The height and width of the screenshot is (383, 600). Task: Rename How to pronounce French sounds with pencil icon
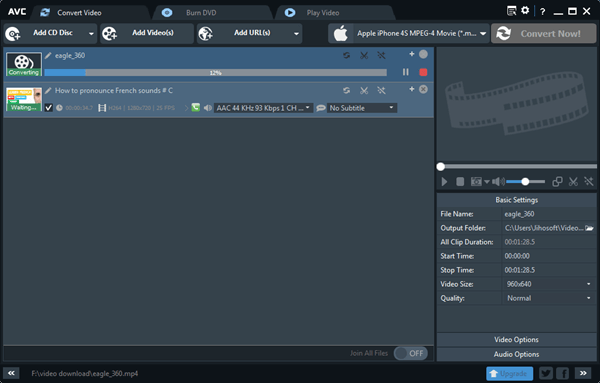[48, 91]
